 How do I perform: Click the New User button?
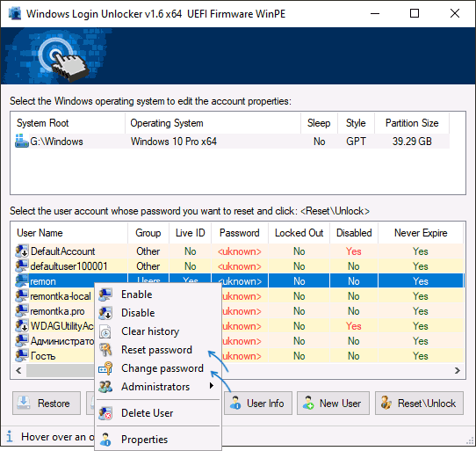click(x=333, y=404)
